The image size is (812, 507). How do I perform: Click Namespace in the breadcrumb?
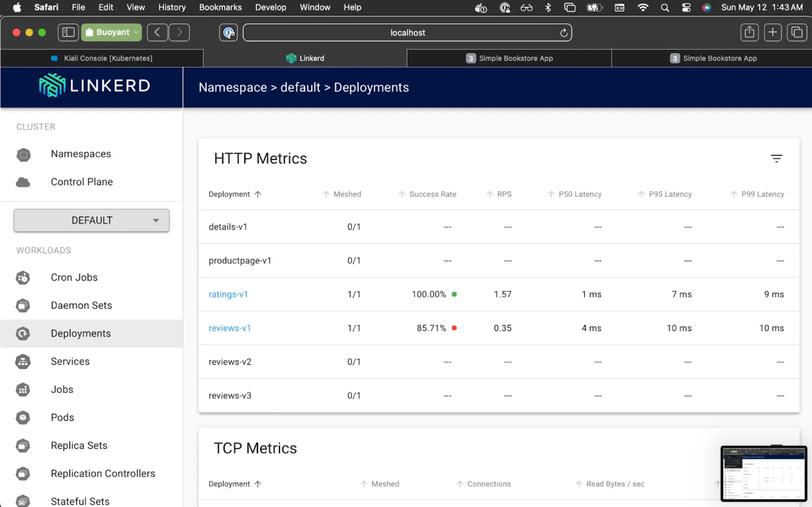pyautogui.click(x=233, y=88)
